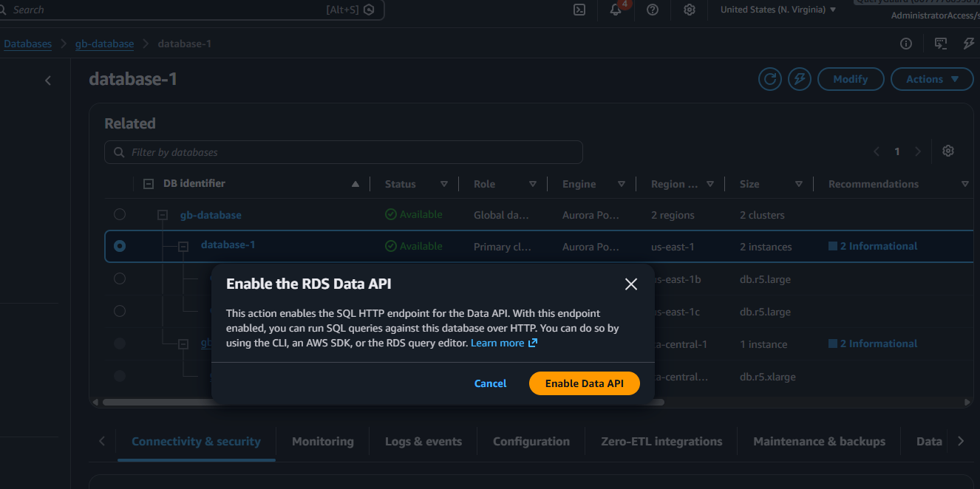Viewport: 980px width, 489px height.
Task: Sort by the Region column triangle
Action: click(x=710, y=185)
